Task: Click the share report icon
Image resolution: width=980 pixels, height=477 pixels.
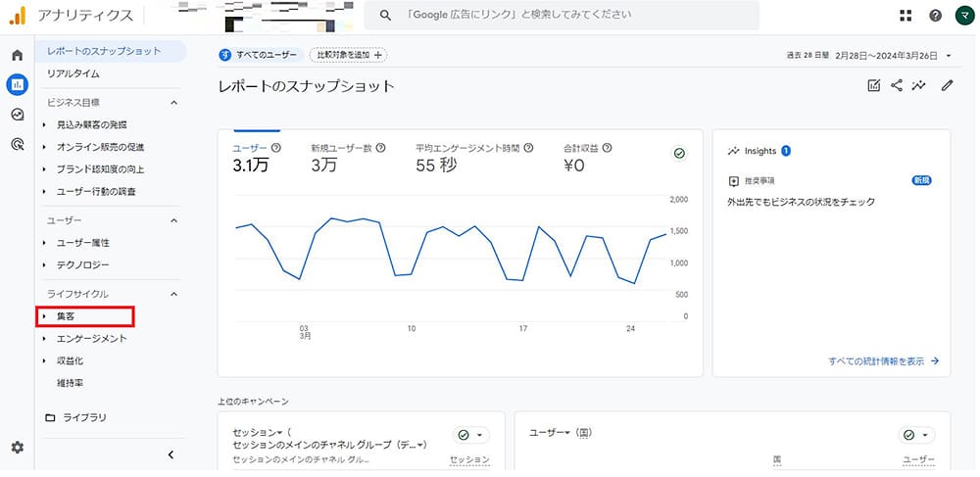Action: (897, 85)
